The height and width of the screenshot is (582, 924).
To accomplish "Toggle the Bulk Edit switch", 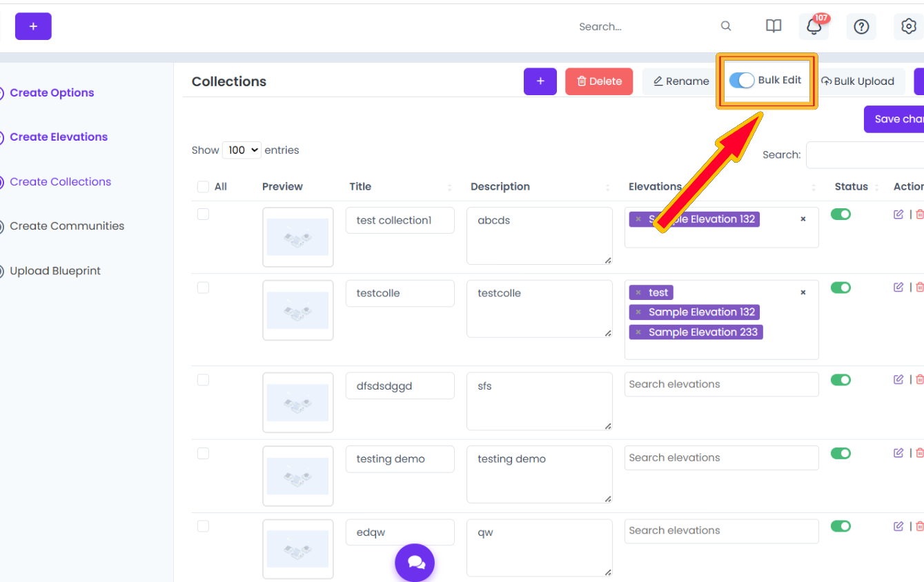I will click(x=742, y=80).
